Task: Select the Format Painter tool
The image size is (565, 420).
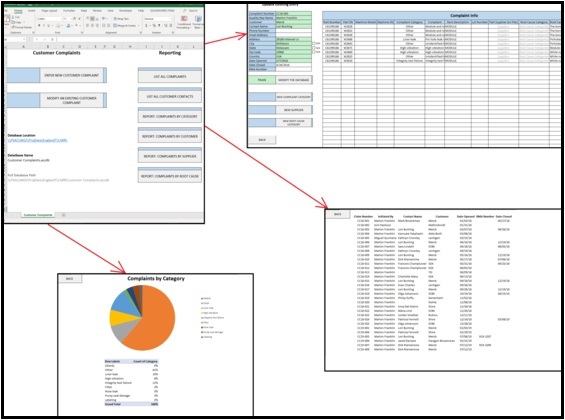Action: coord(22,27)
